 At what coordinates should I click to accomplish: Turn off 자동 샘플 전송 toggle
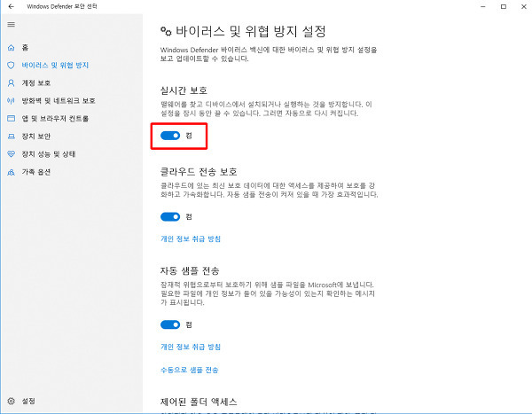pos(170,324)
